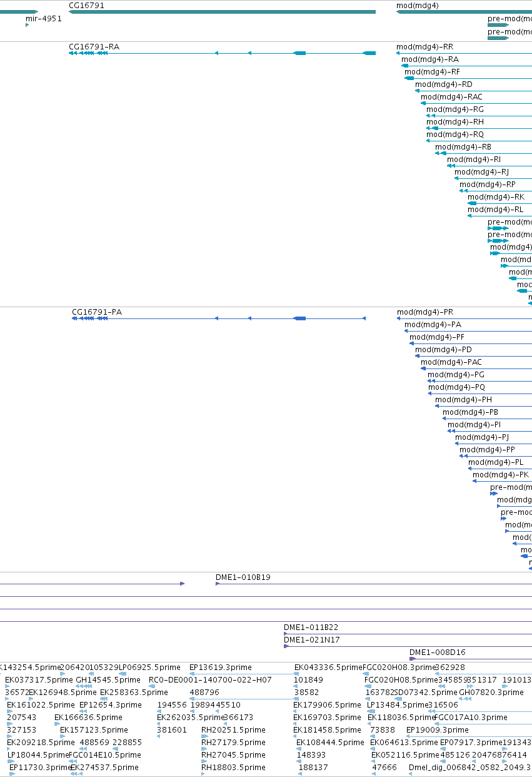The image size is (532, 777).
Task: Click transcript mod(mdg4)-RI
Action: point(474,159)
